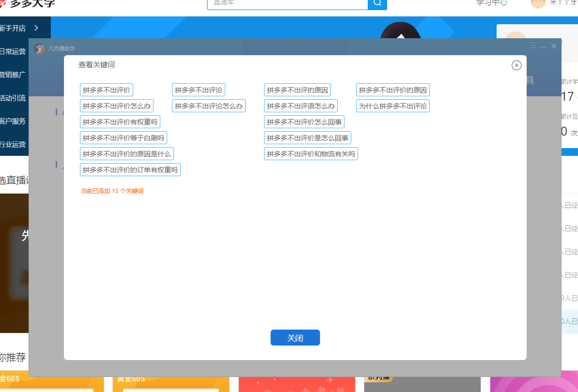Minimize the 八方通助手 window
The width and height of the screenshot is (578, 392).
click(543, 46)
